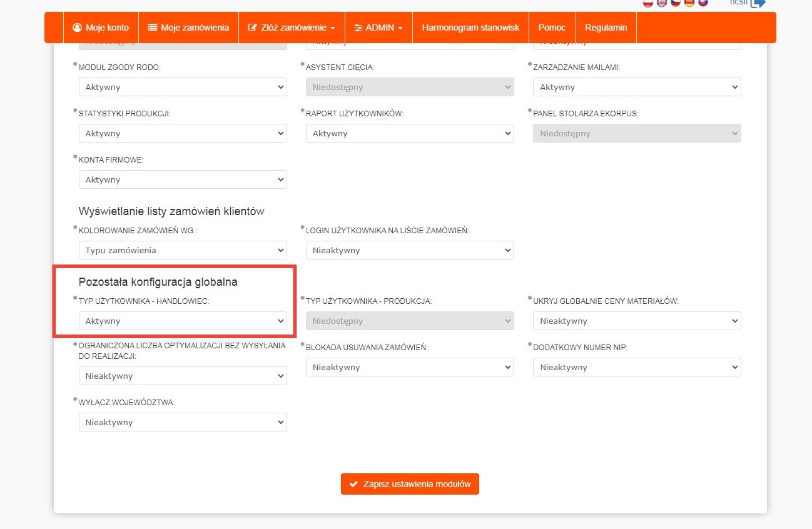Switch language using the British flag
The height and width of the screenshot is (529, 812).
coord(662,3)
